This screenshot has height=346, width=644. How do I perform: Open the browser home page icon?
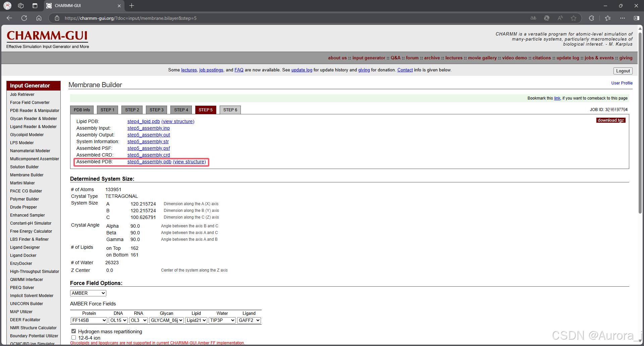(39, 18)
